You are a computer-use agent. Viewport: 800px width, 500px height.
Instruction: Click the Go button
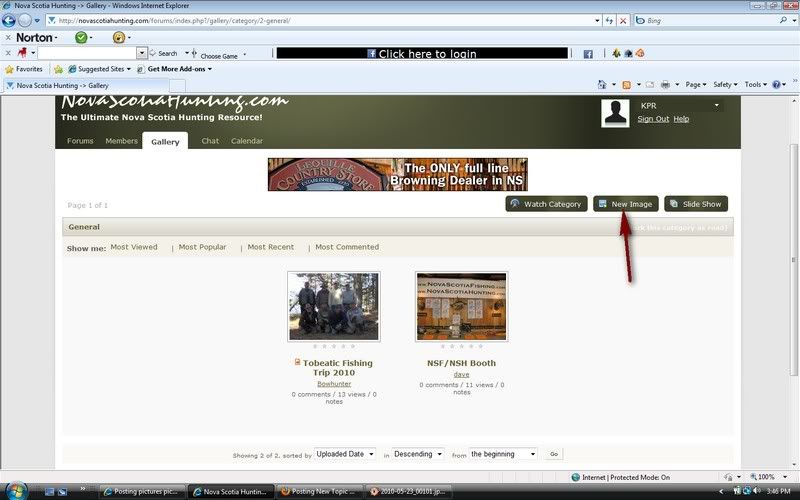point(554,454)
